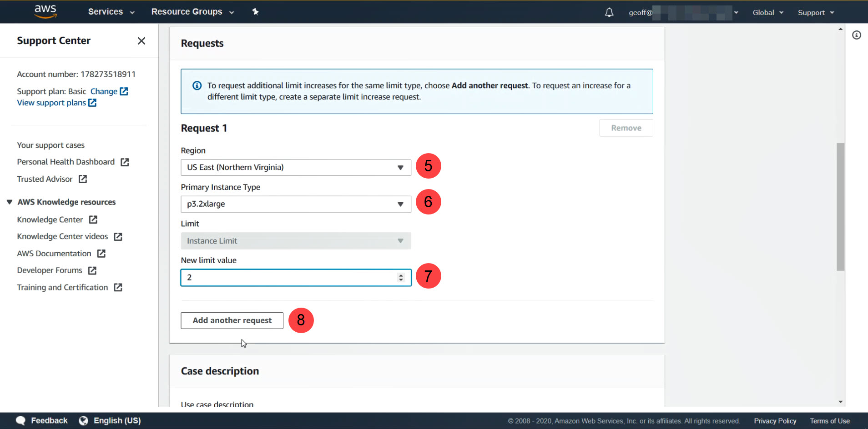Expand the Primary Instance Type dropdown
868x429 pixels.
point(296,204)
